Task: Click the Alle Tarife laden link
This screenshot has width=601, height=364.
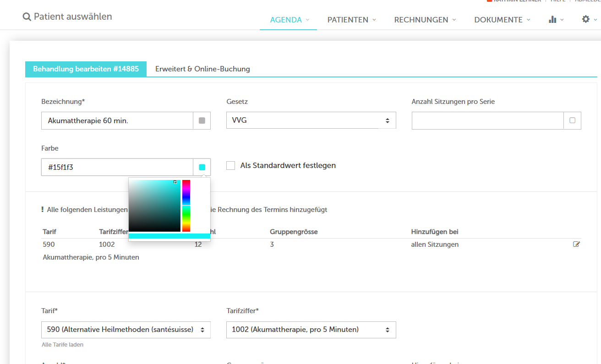Action: coord(62,344)
